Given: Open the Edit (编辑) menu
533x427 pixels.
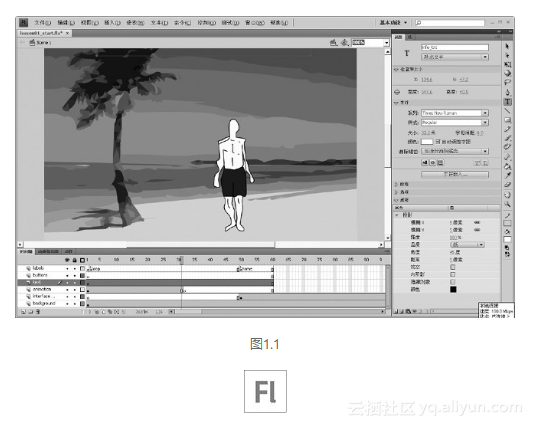Looking at the screenshot, I should (66, 22).
